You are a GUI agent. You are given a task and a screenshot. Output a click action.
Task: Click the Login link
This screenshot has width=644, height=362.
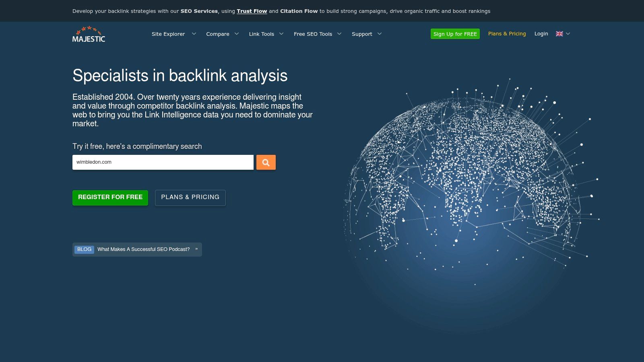541,34
